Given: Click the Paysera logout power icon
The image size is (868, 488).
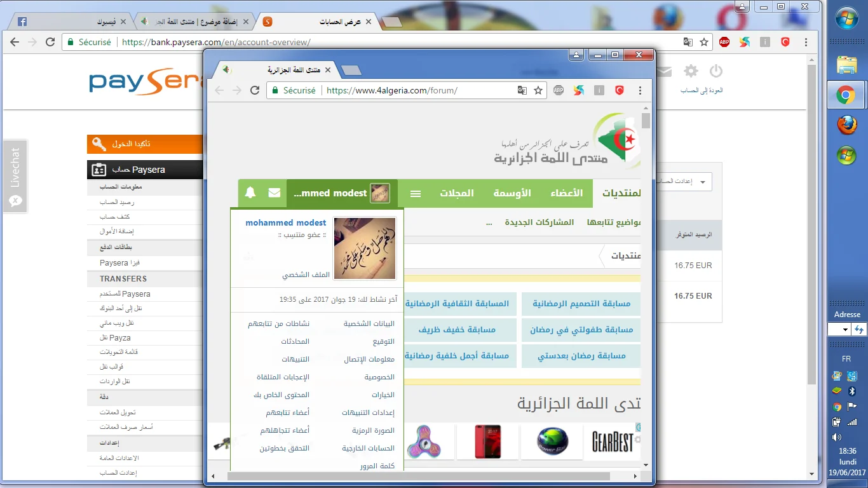Looking at the screenshot, I should point(716,71).
